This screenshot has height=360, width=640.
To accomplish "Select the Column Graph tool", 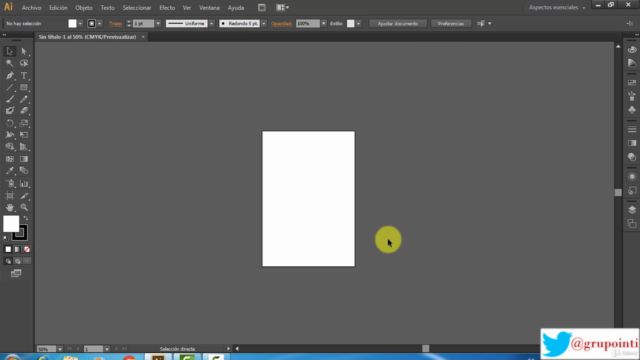I will 24,183.
